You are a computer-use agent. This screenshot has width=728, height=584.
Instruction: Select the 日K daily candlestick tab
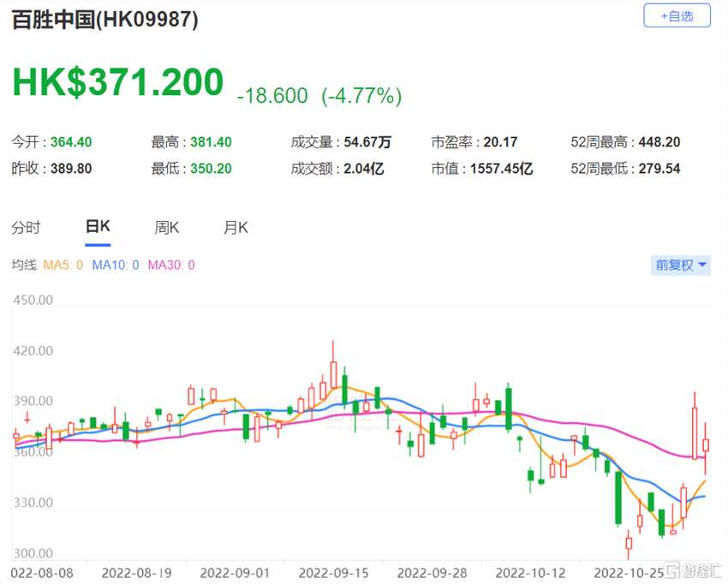pyautogui.click(x=98, y=227)
